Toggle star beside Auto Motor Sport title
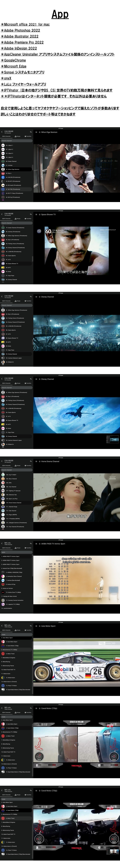This screenshot has height=868, width=120. pyautogui.click(x=40, y=626)
